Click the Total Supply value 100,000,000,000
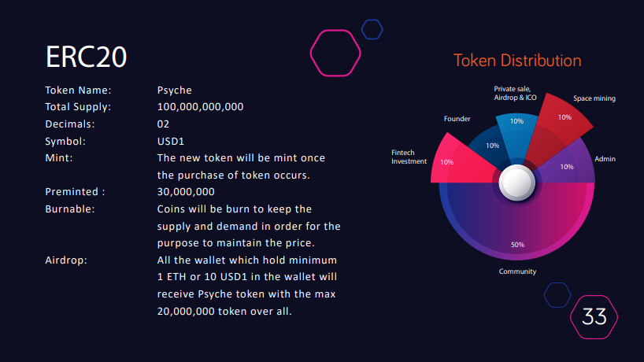Screen dimensions: 644x362 (200, 107)
